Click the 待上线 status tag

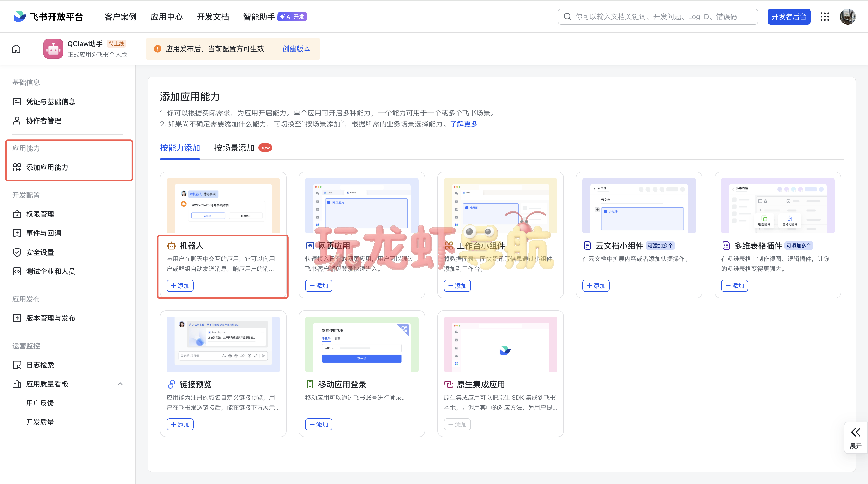pos(116,44)
